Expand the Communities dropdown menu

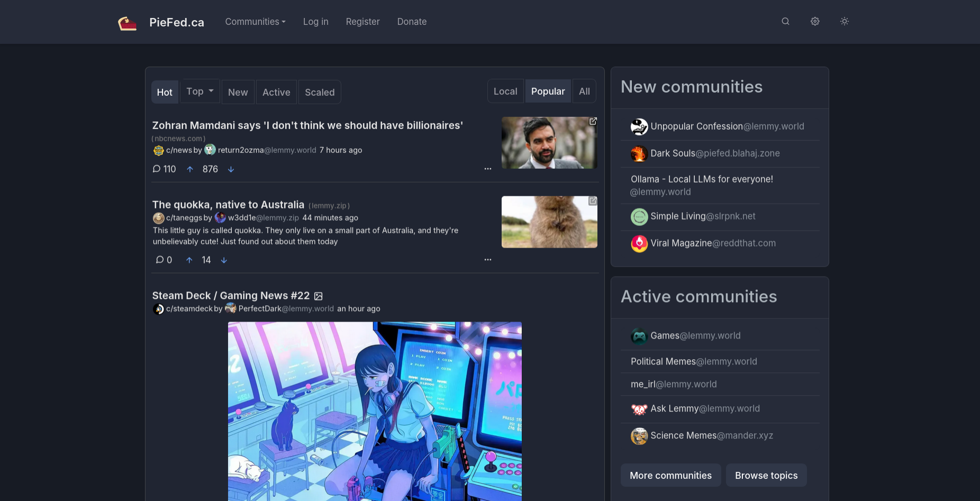pyautogui.click(x=255, y=22)
